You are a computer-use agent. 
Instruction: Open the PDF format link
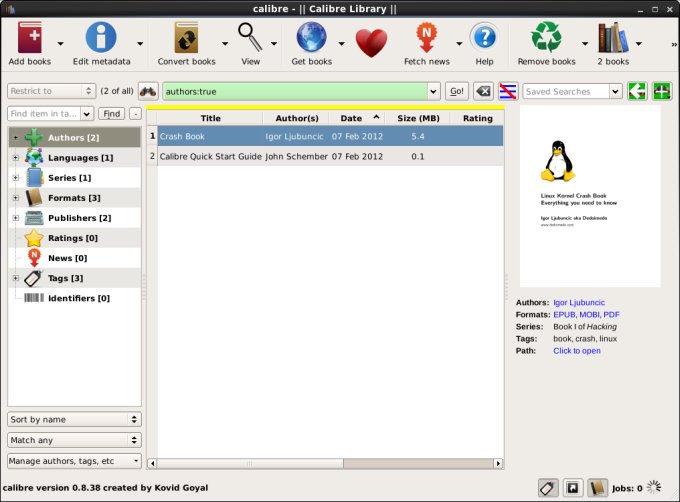(611, 315)
